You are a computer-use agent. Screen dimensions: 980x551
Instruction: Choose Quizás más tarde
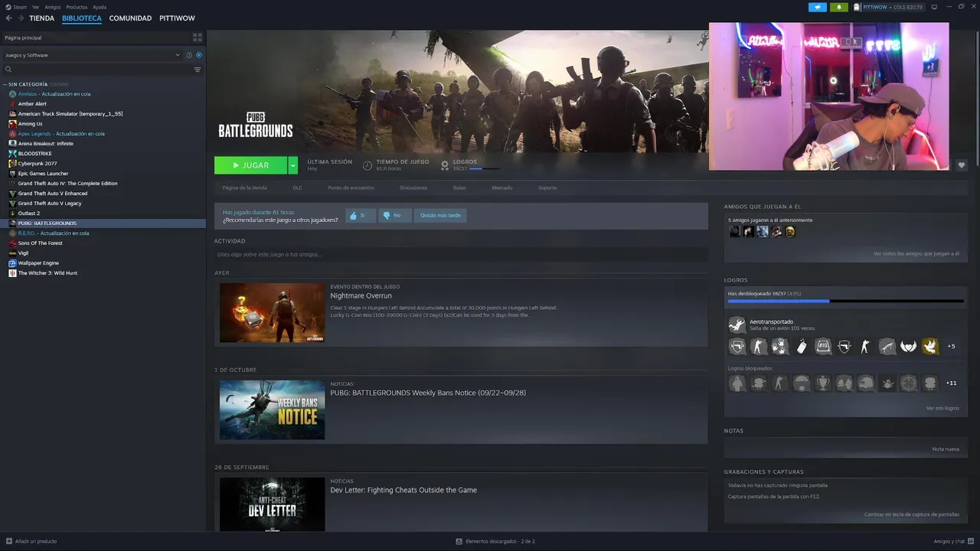click(x=440, y=216)
